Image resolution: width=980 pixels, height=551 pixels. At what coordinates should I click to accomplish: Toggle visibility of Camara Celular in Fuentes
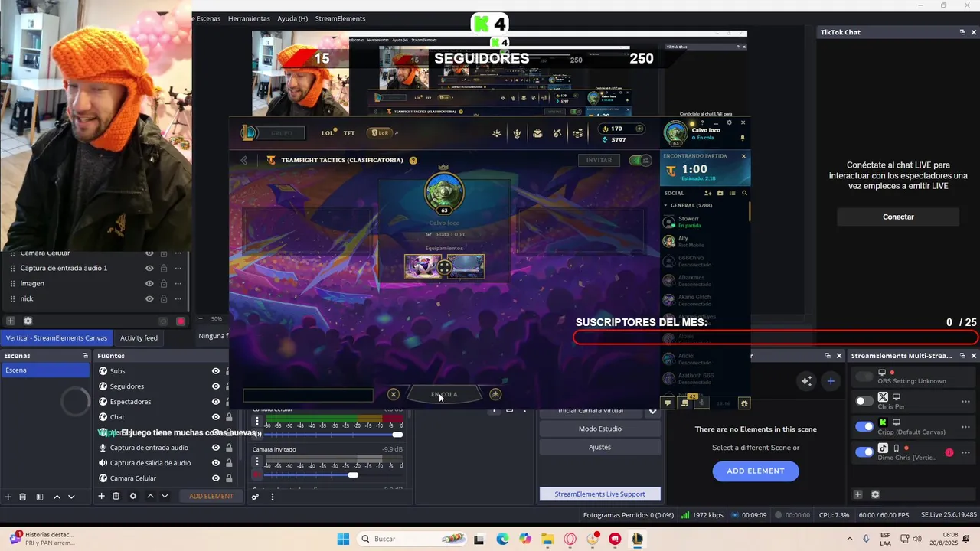(216, 478)
